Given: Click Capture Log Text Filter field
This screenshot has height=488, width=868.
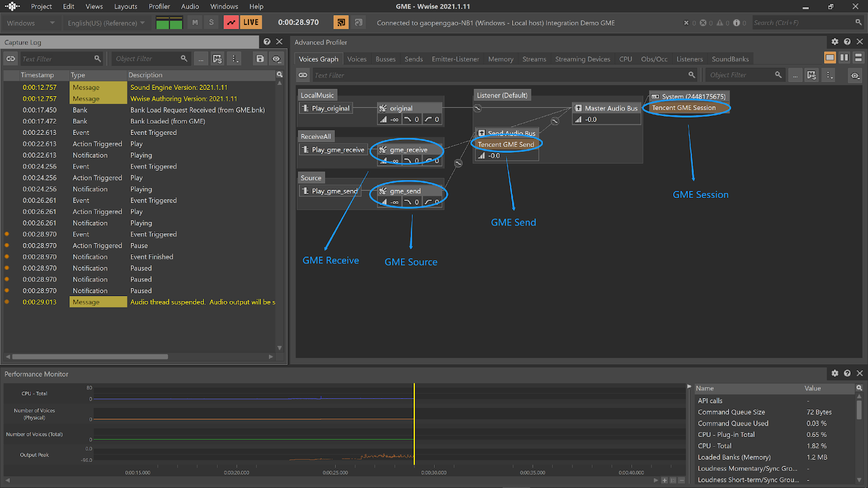Looking at the screenshot, I should pyautogui.click(x=56, y=59).
